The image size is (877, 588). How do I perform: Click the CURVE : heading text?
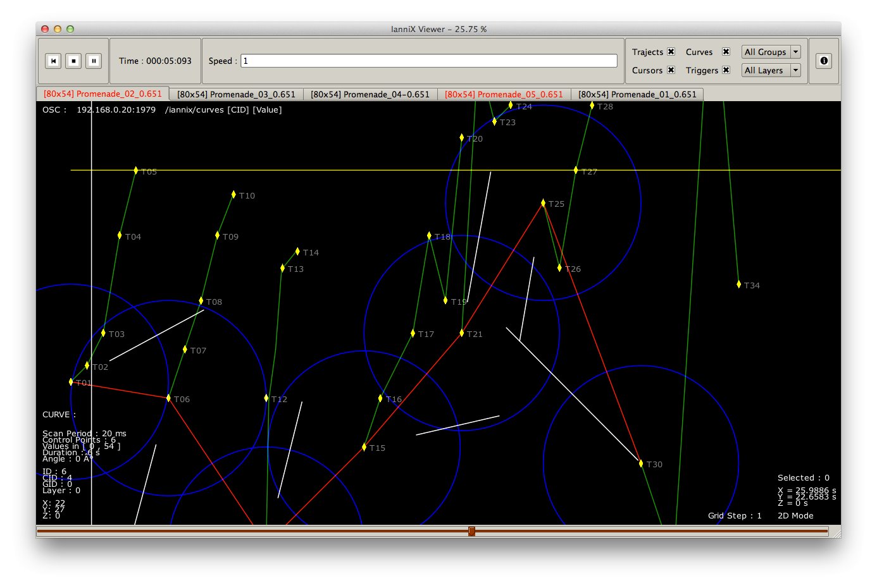(59, 414)
